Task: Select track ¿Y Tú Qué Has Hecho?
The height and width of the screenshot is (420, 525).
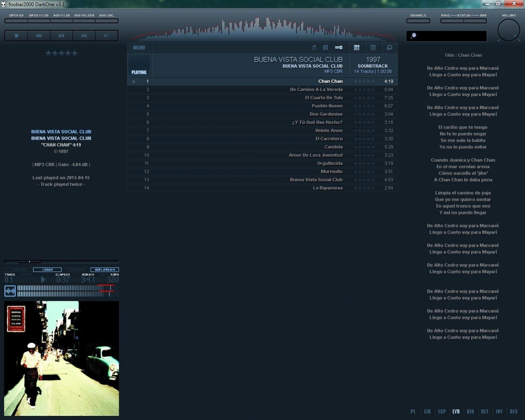Action: pyautogui.click(x=262, y=122)
